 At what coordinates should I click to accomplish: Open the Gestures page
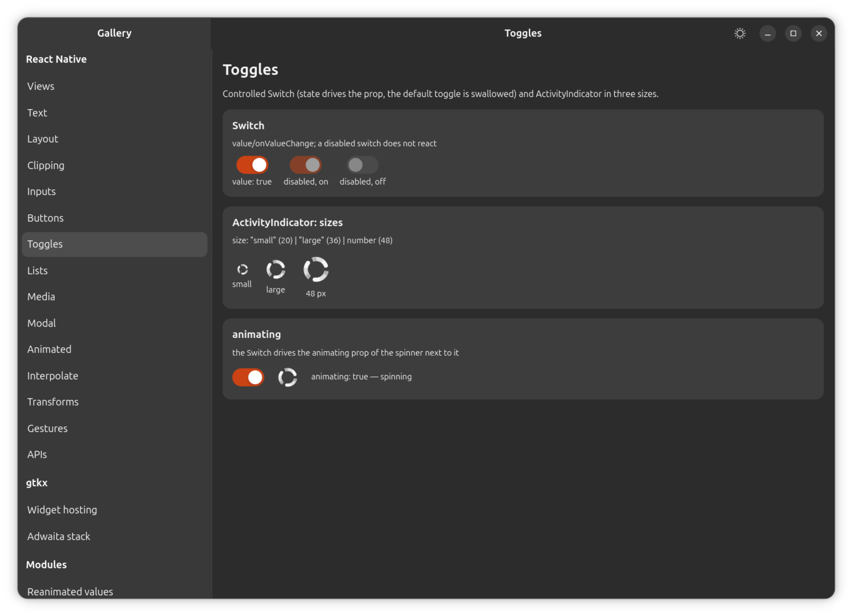click(115, 428)
